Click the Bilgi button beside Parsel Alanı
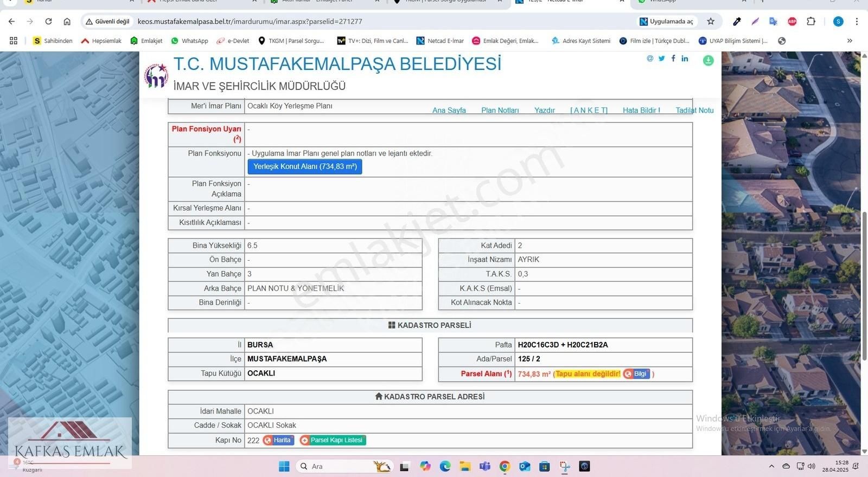Viewport: 868px width, 477px height. click(636, 373)
